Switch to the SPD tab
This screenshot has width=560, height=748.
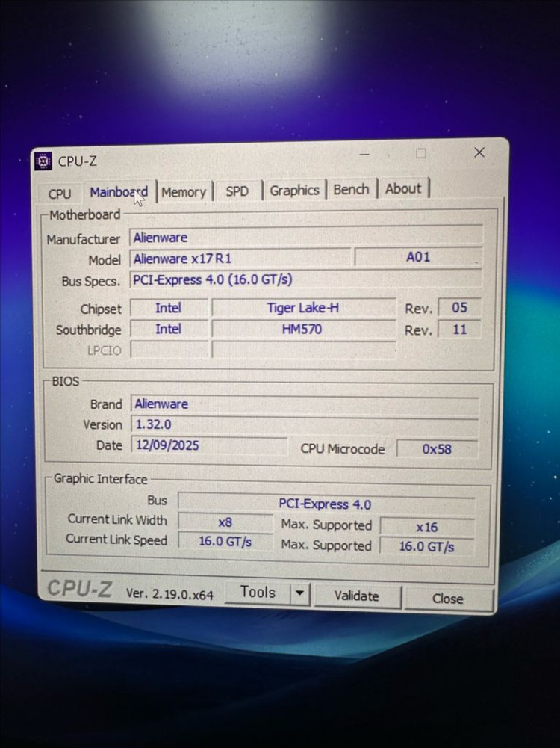(237, 191)
